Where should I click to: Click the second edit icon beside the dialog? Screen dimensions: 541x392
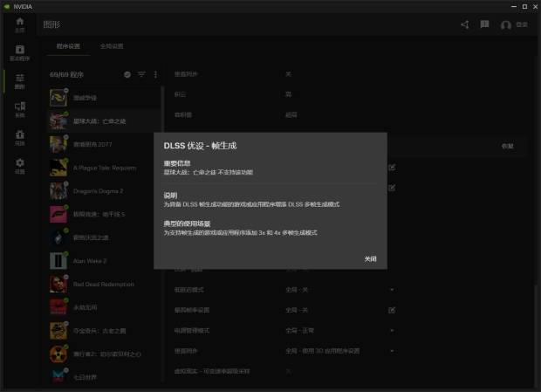392,188
